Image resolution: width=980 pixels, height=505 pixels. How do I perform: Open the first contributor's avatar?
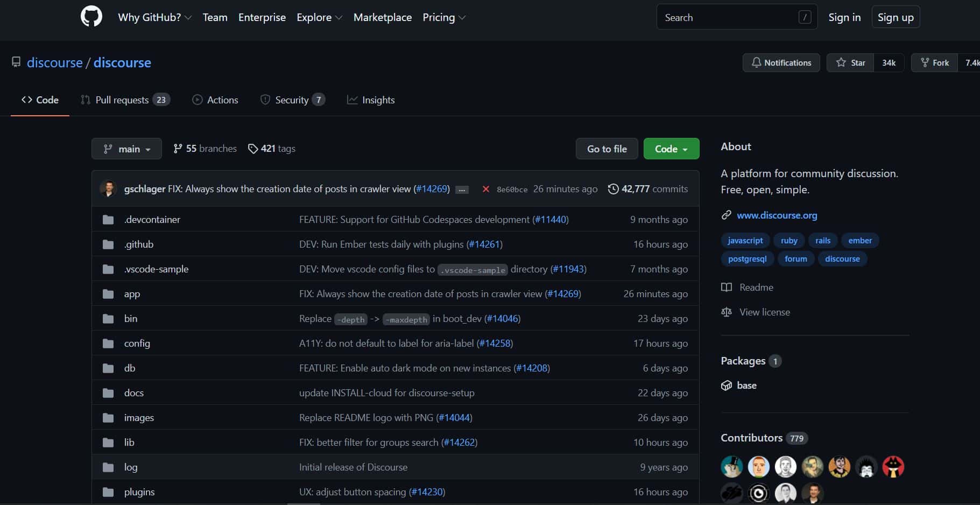(731, 466)
